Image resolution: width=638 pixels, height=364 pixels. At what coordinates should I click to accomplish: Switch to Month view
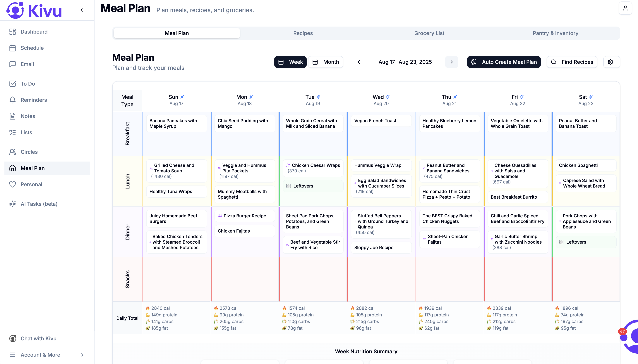pos(326,62)
